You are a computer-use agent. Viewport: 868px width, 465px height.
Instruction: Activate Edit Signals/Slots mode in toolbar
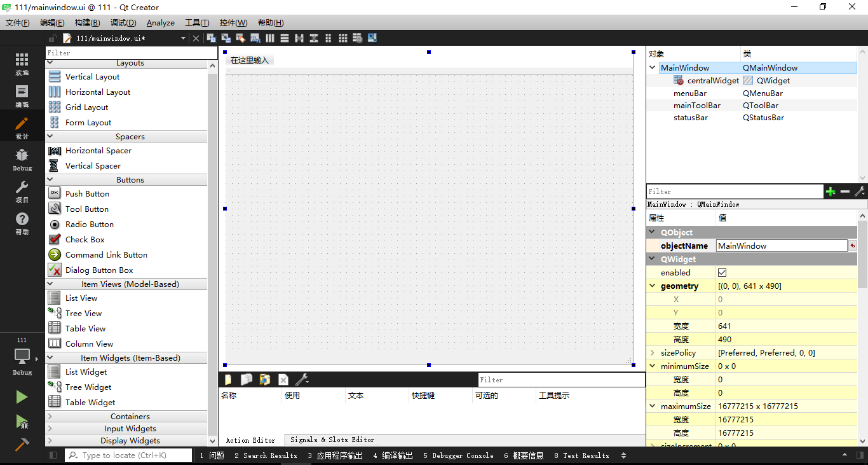[226, 38]
